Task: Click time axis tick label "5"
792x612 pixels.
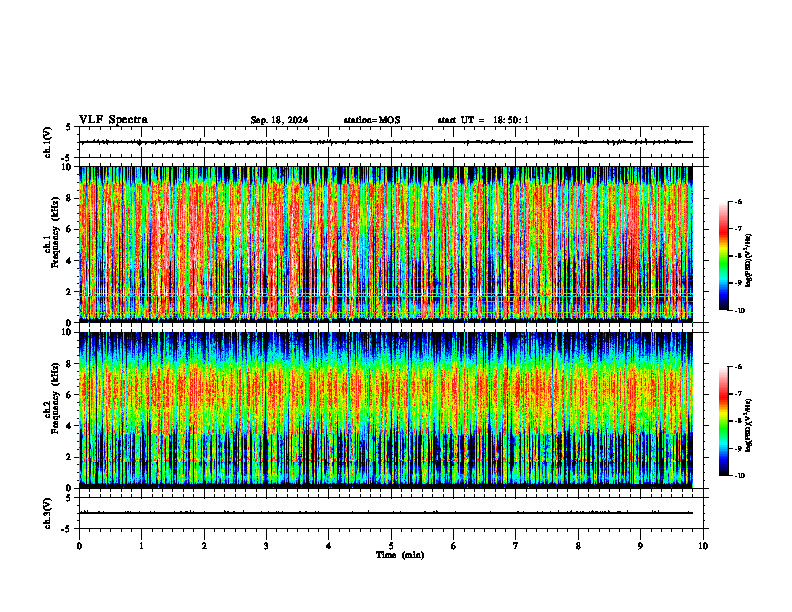Action: 391,546
